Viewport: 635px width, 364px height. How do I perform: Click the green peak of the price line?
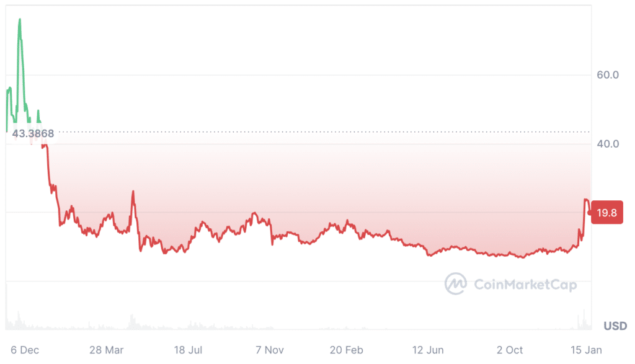coord(20,20)
